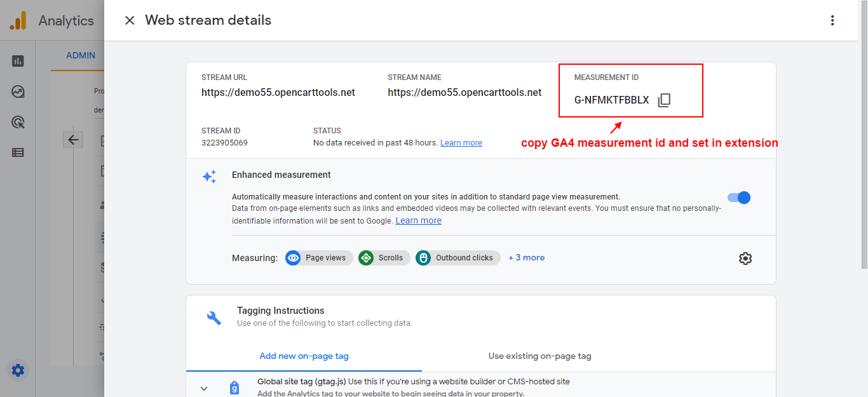Screen dimensions: 868x397
Task: Click the Scrolls chip
Action: 384,258
